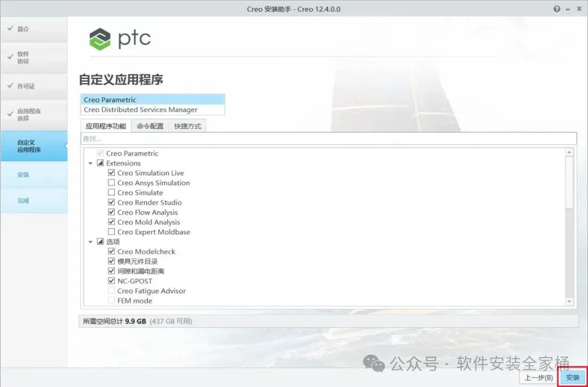This screenshot has height=387, width=588.
Task: Toggle Creo Modelcheck checkbox
Action: [x=112, y=251]
